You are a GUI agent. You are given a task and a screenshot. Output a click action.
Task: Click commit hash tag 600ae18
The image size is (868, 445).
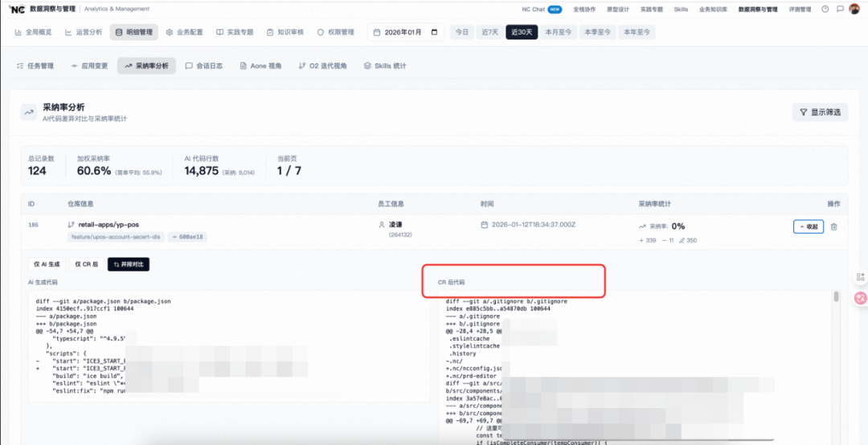tap(187, 237)
